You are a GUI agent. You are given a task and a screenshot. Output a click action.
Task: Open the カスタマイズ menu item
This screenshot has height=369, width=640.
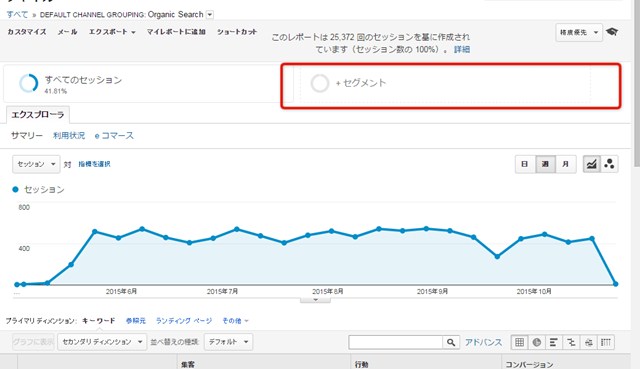point(27,32)
